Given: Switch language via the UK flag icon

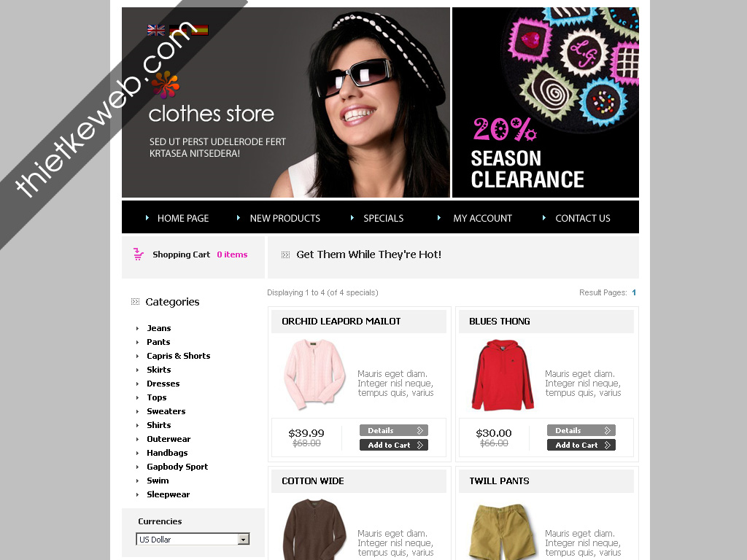Looking at the screenshot, I should click(x=156, y=30).
